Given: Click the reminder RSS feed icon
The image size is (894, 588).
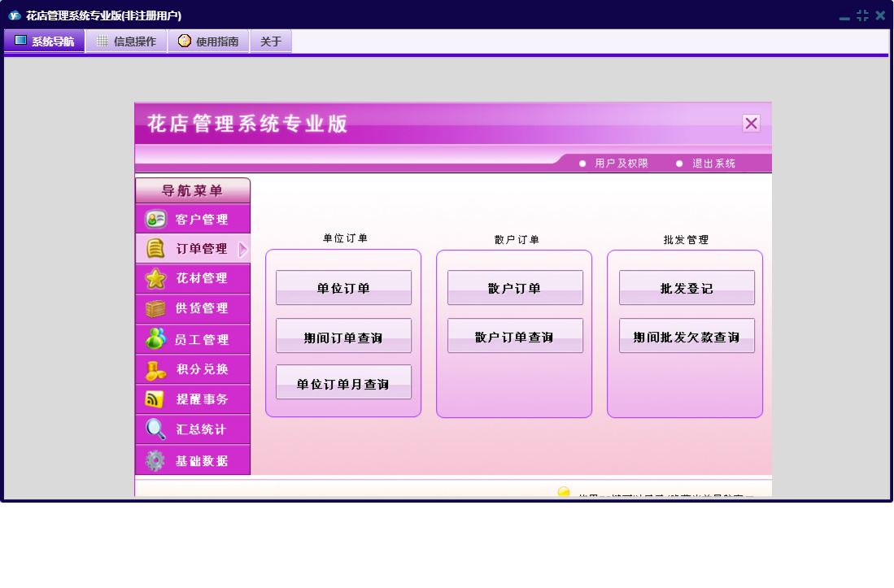Looking at the screenshot, I should 155,399.
